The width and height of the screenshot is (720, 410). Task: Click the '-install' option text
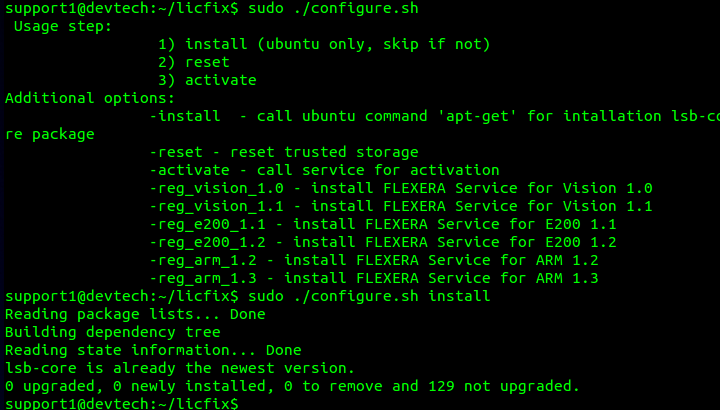[185, 116]
